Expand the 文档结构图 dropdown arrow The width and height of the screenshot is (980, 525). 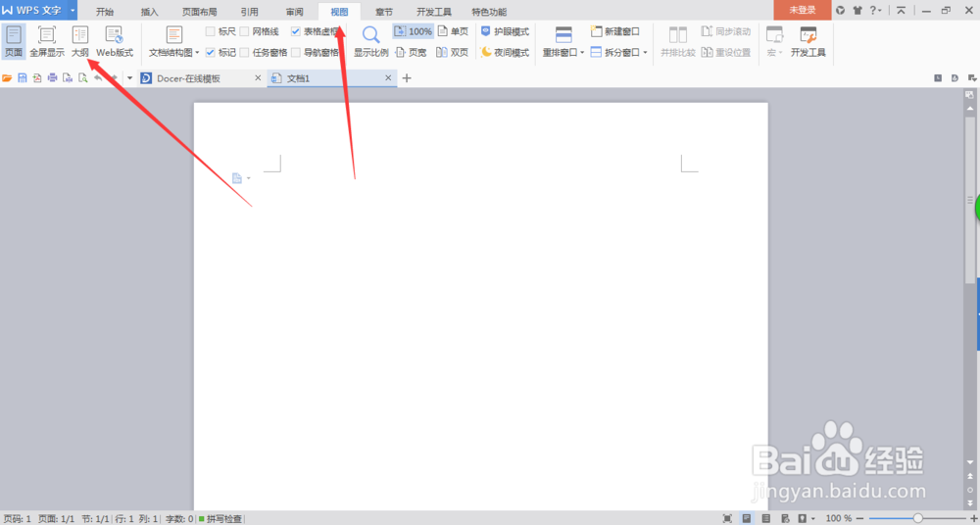tap(197, 53)
